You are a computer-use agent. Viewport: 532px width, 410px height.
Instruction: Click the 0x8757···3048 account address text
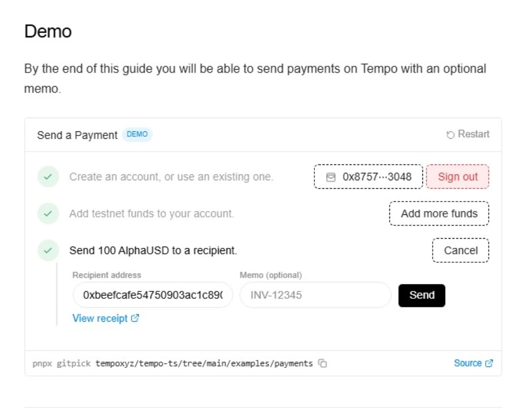pos(377,177)
